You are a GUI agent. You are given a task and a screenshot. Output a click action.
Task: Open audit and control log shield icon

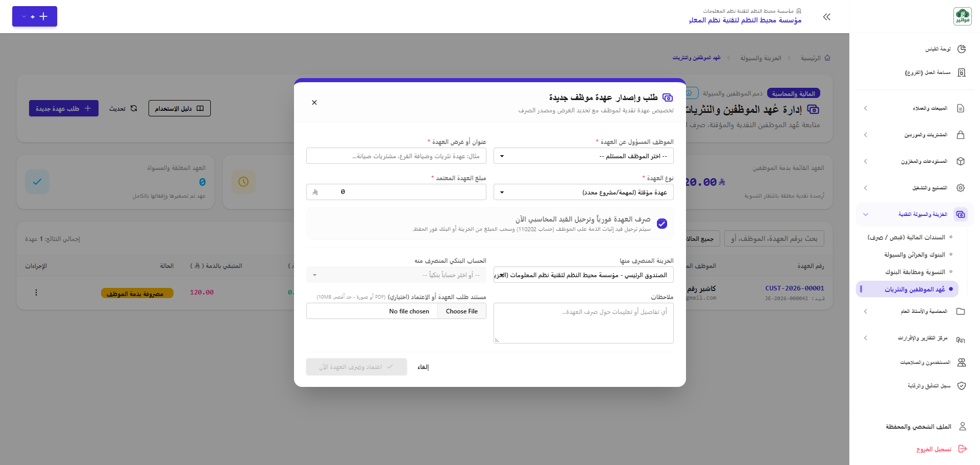[962, 386]
